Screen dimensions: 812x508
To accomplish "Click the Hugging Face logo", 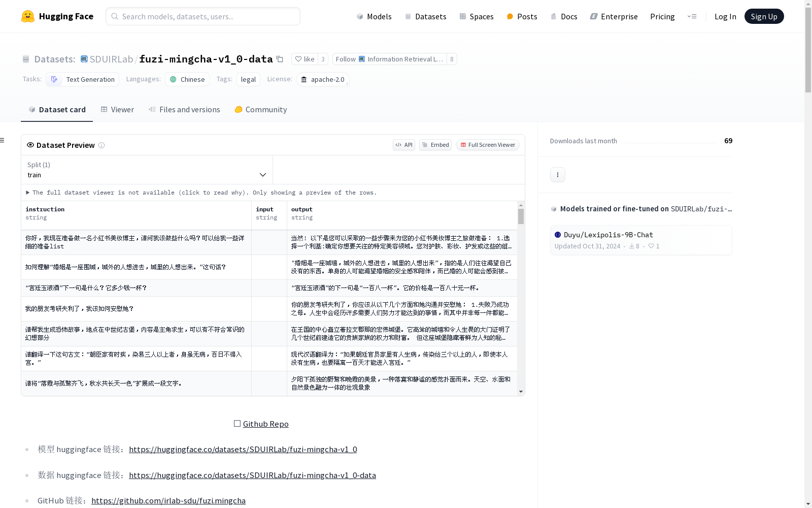I will (x=57, y=16).
